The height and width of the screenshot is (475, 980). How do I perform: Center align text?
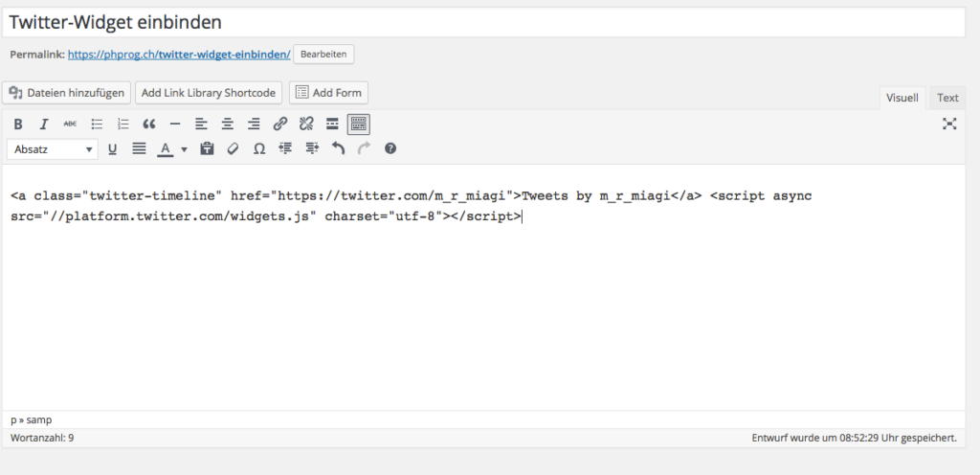227,124
